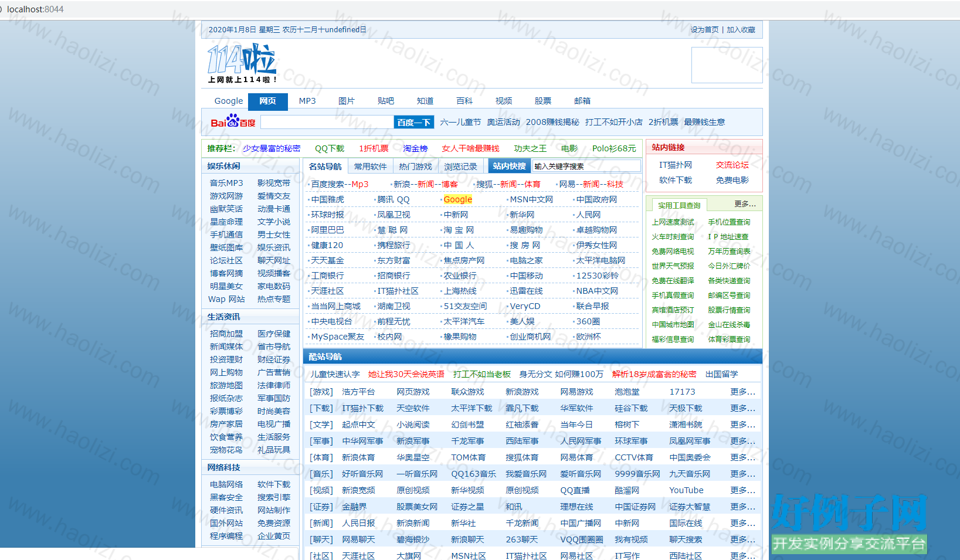Open the 世界天气预报 tool link

[673, 266]
